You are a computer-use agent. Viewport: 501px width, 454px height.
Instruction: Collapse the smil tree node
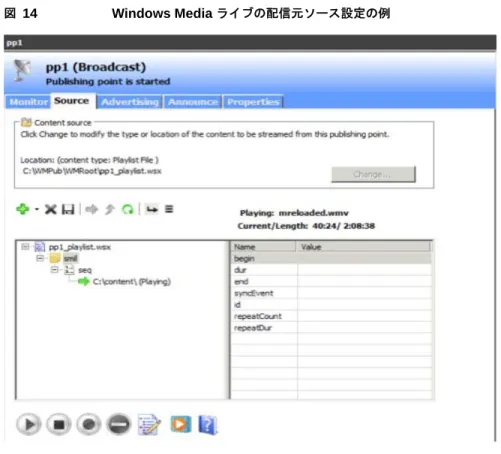tap(40, 258)
